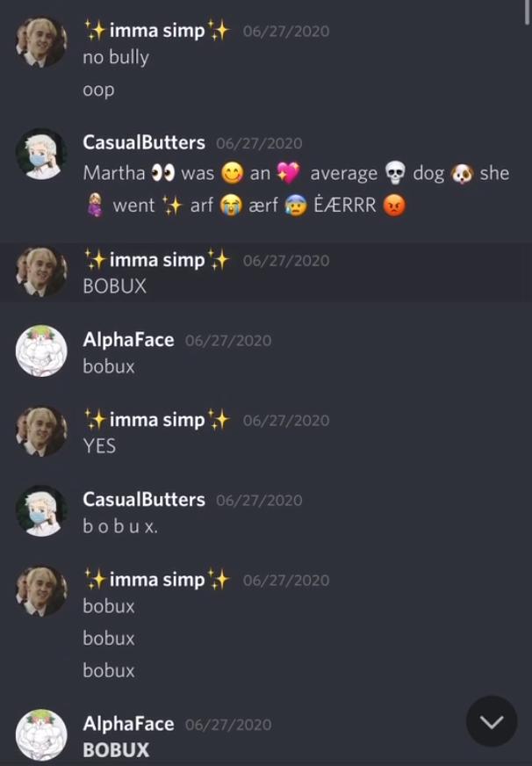Open the AlphaFace avatar above 'bobux' message
This screenshot has height=766, width=532.
pyautogui.click(x=41, y=350)
